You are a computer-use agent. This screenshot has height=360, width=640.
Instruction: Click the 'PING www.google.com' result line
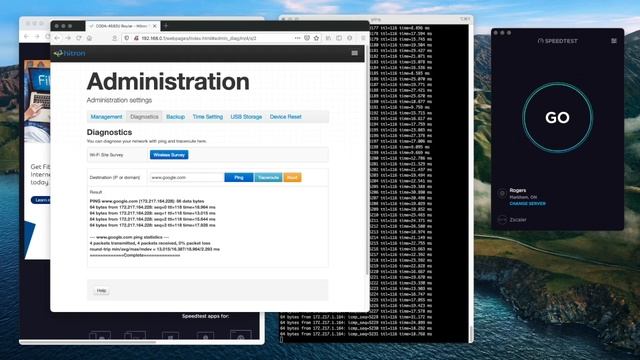[147, 201]
